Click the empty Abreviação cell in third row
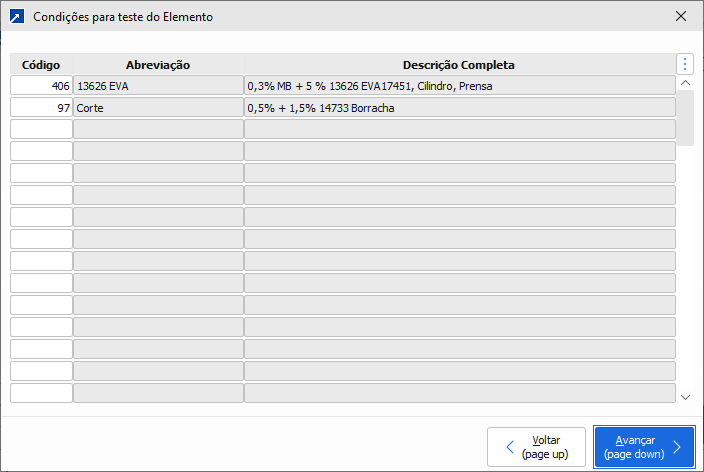This screenshot has width=704, height=472. click(x=158, y=129)
